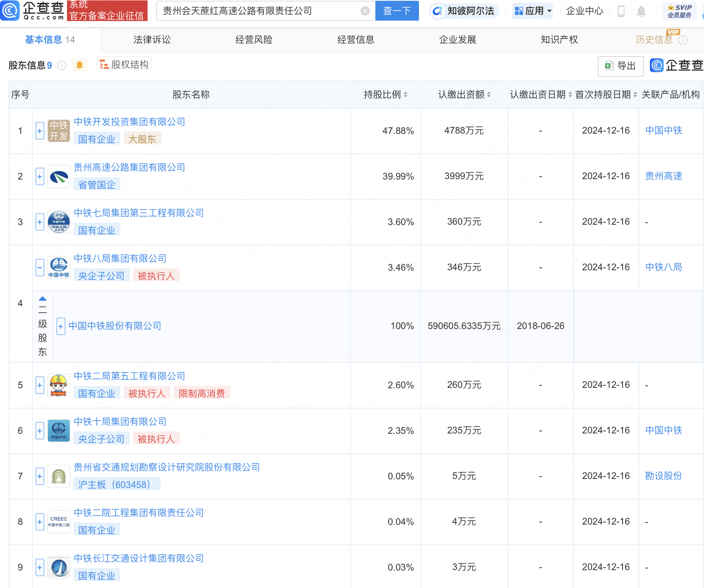This screenshot has height=588, width=704.
Task: Open notifications bell in header
Action: [641, 11]
